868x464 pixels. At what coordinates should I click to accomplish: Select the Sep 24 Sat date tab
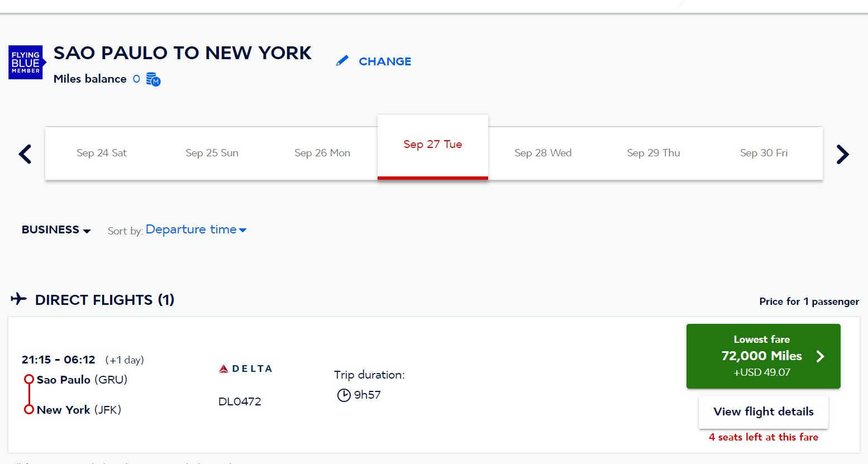coord(102,153)
